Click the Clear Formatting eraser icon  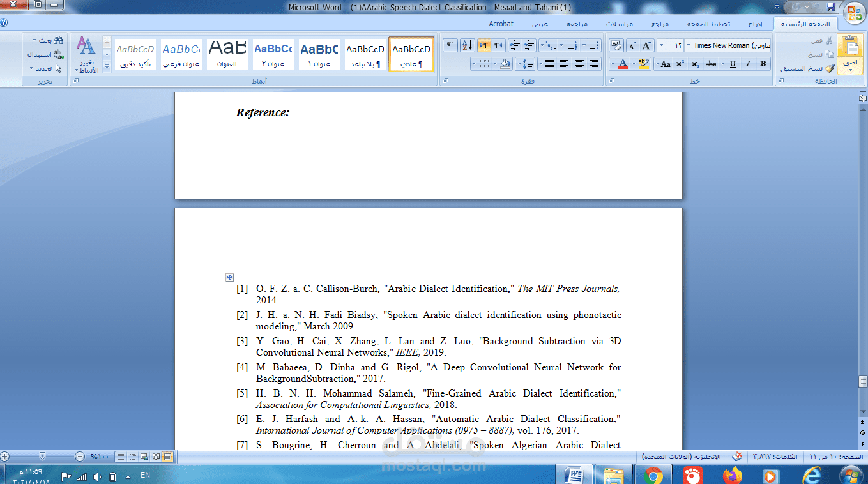tap(616, 45)
